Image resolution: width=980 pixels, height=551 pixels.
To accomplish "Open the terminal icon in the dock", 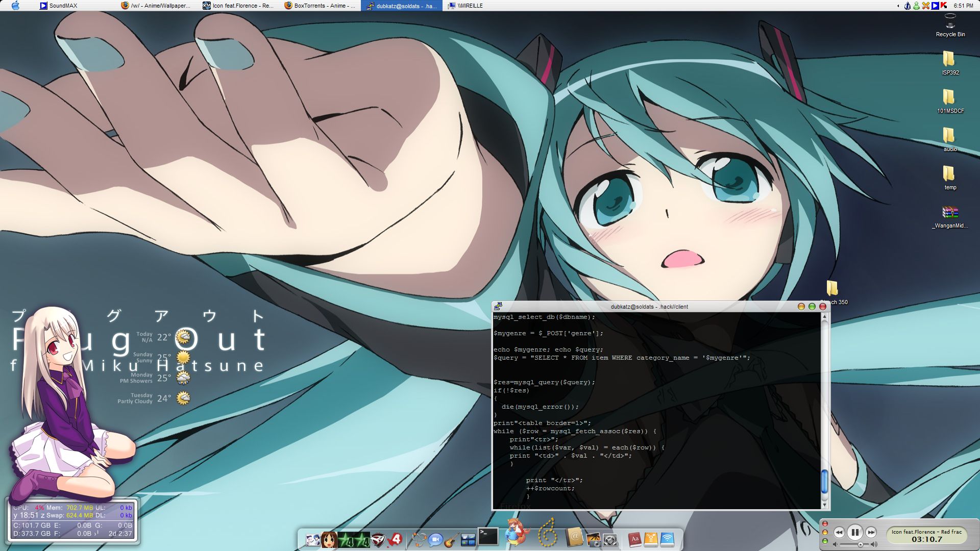I will [x=487, y=537].
